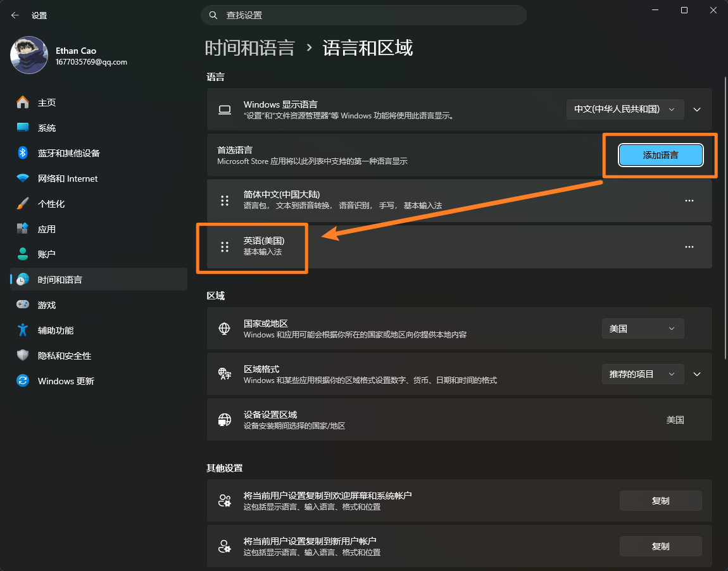This screenshot has width=728, height=571.
Task: Click the 区域 section heading
Action: (215, 296)
